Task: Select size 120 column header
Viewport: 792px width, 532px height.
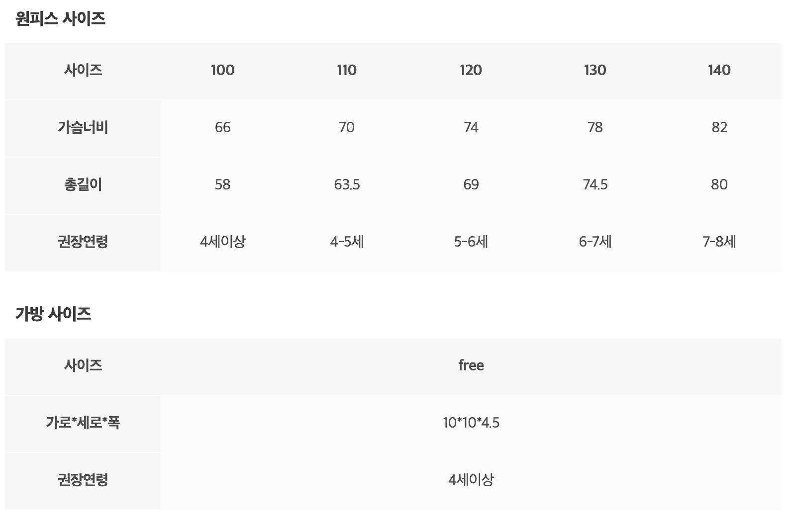Action: coord(471,70)
